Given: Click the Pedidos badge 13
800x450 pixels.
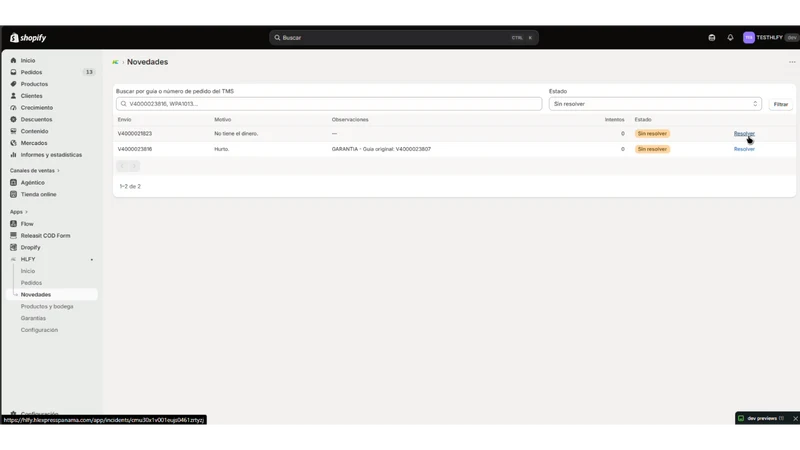Looking at the screenshot, I should click(x=89, y=72).
